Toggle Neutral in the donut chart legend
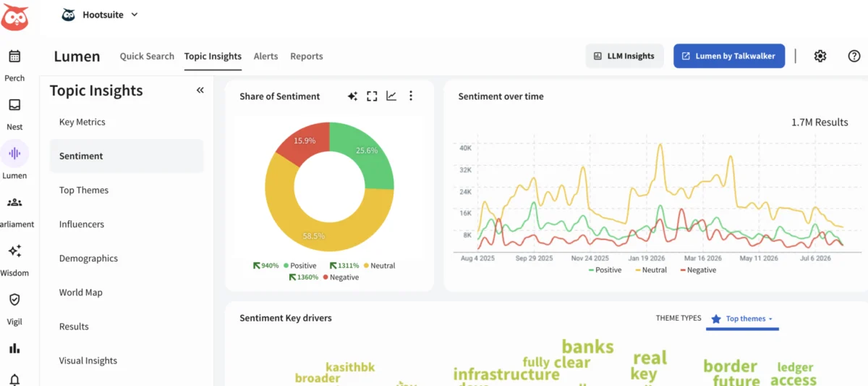This screenshot has width=868, height=386. tap(378, 266)
